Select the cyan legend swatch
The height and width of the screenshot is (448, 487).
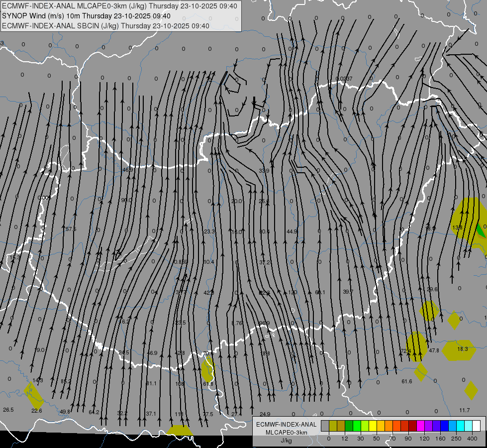[x=460, y=426]
